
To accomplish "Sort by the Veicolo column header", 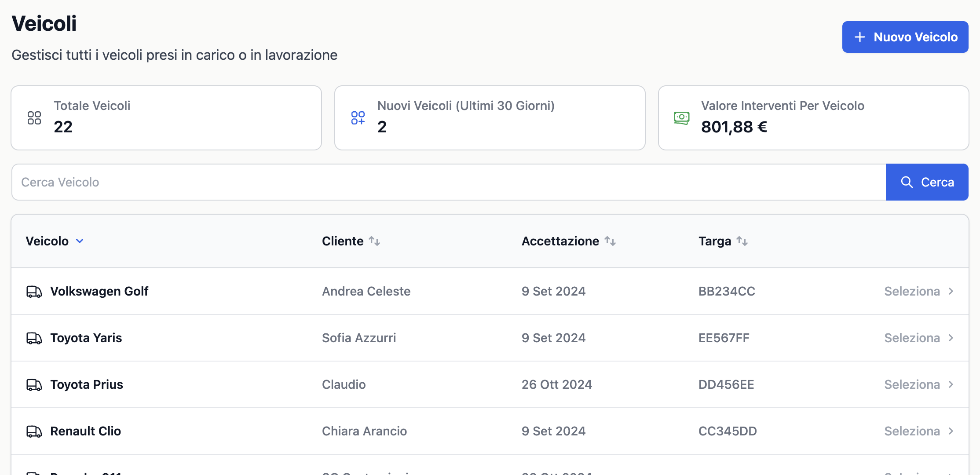I will tap(55, 241).
